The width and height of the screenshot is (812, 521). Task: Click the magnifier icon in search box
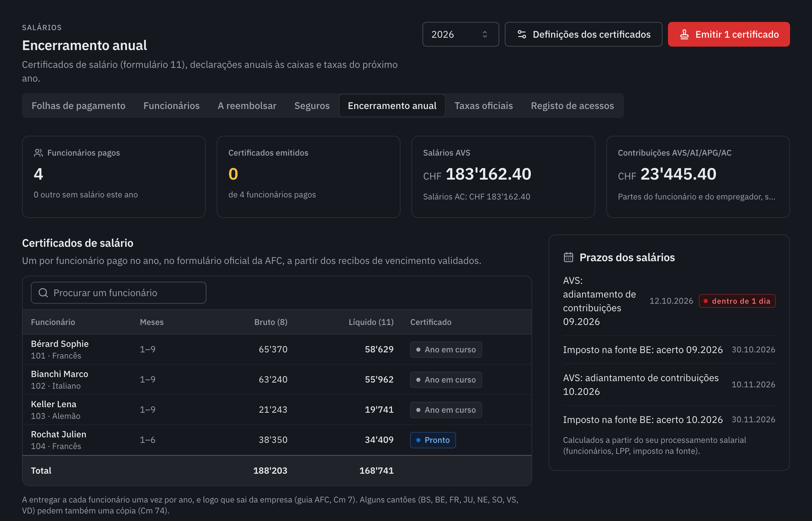(x=43, y=293)
